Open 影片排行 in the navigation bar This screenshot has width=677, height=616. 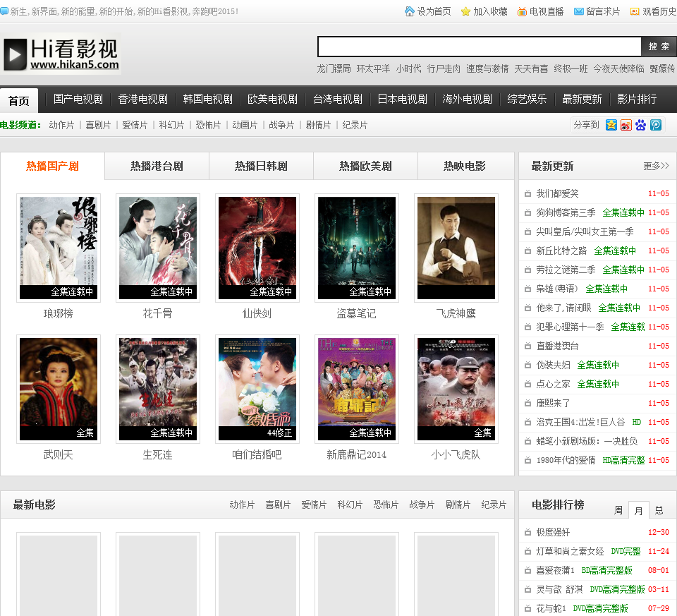click(x=637, y=99)
